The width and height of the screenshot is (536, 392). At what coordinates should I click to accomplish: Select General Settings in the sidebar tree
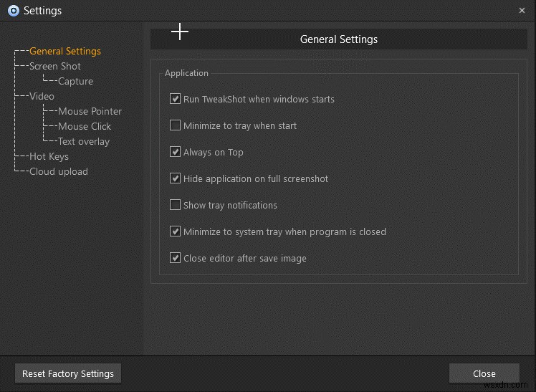(64, 51)
